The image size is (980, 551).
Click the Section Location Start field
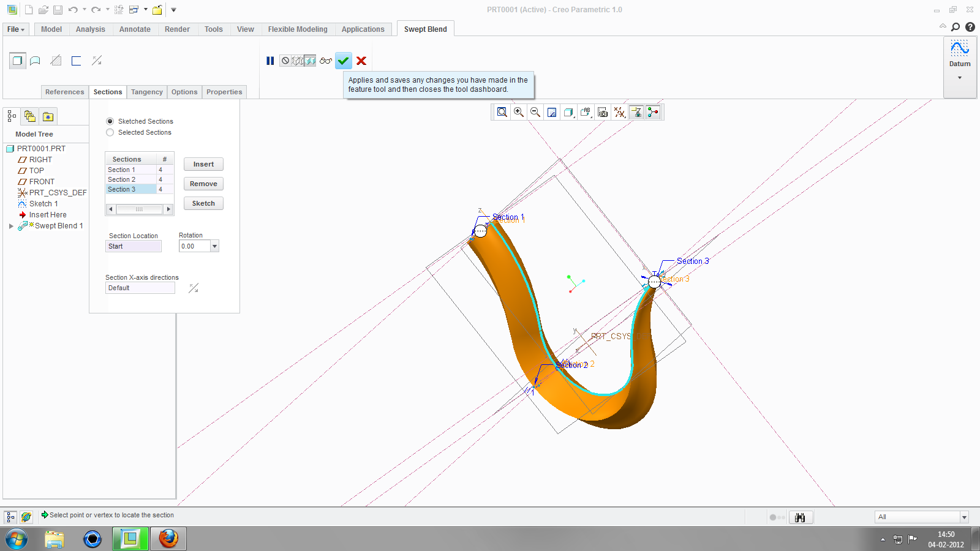[x=134, y=246]
